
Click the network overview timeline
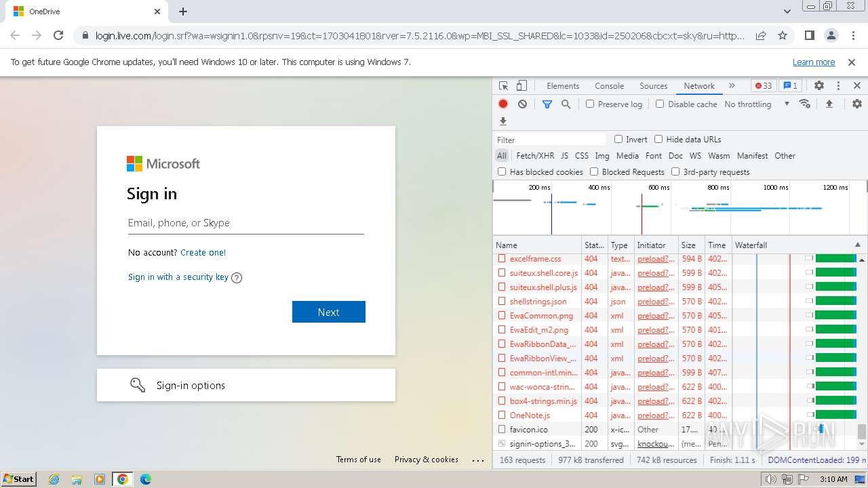point(679,207)
